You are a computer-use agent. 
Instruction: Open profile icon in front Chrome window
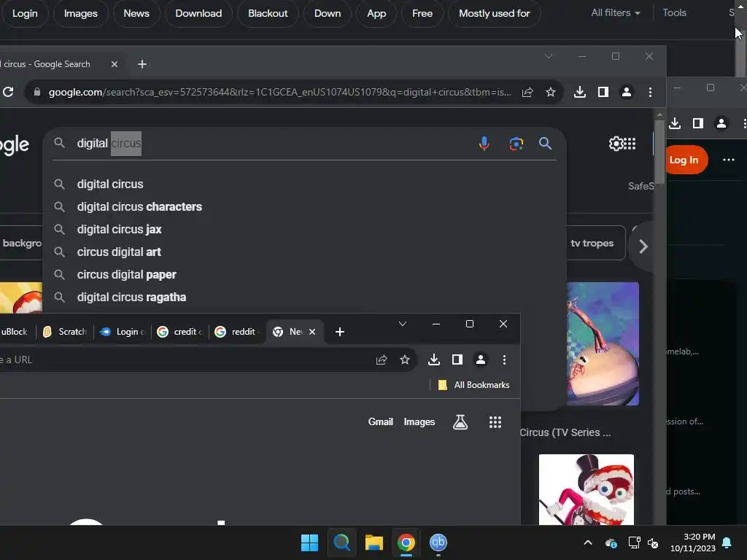pos(481,359)
